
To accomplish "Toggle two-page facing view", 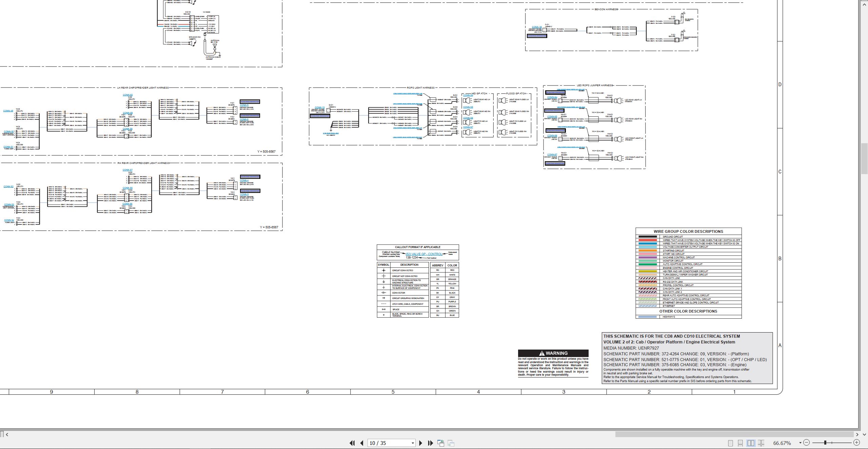I will [751, 443].
